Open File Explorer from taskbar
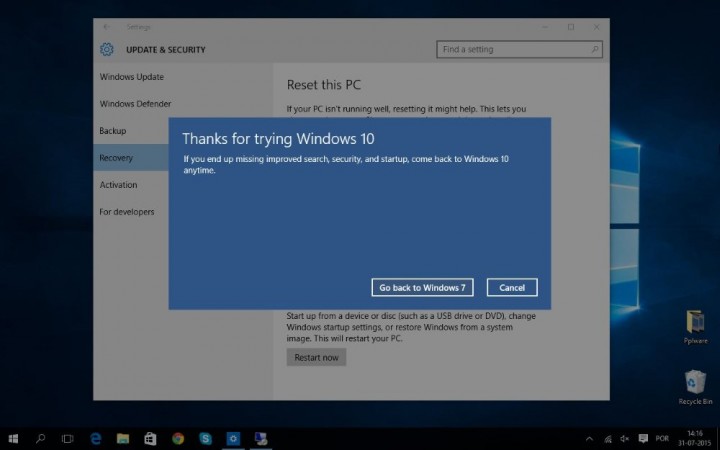The width and height of the screenshot is (720, 450). pos(123,439)
